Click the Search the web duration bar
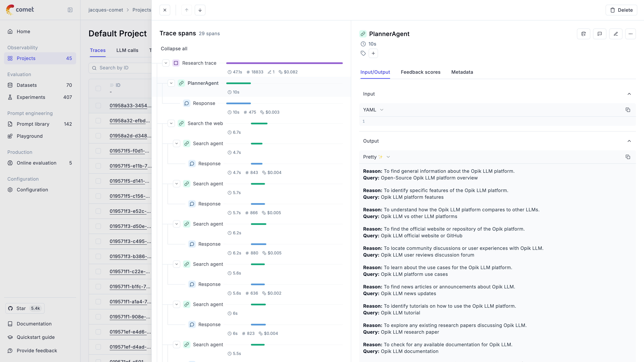Screen dimensions: 644x362 [259, 123]
